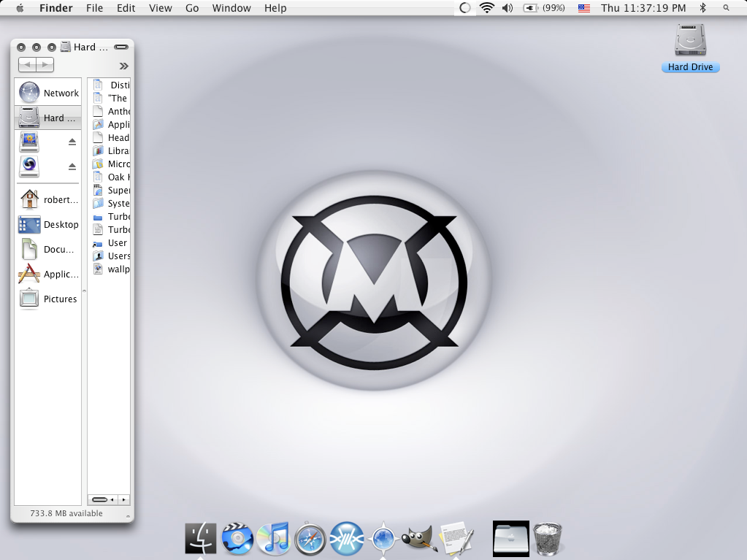The image size is (747, 560).
Task: Launch Safari compass icon in Dock
Action: pos(310,539)
